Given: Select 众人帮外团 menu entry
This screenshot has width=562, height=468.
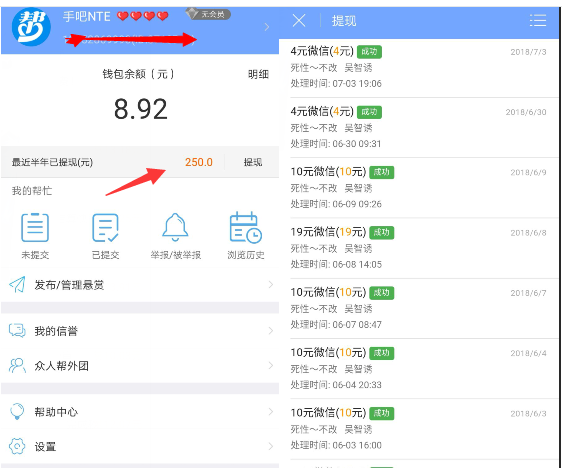Looking at the screenshot, I should (140, 366).
